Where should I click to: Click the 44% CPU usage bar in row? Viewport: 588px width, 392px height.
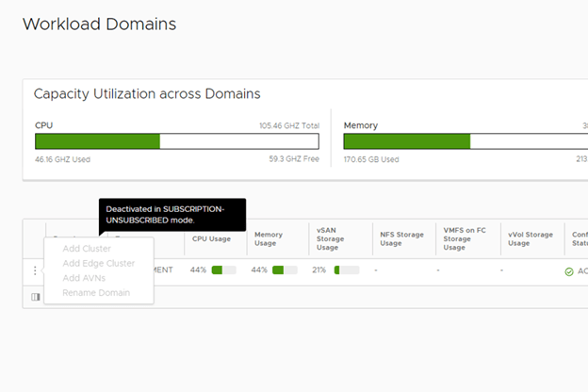point(223,270)
